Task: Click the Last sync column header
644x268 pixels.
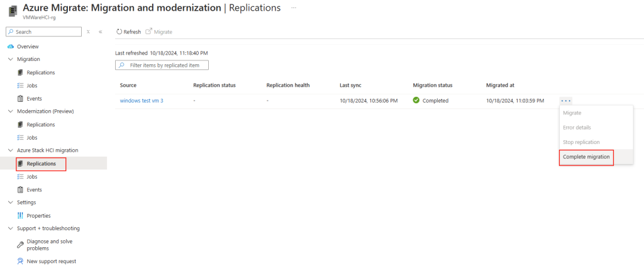Action: click(350, 85)
